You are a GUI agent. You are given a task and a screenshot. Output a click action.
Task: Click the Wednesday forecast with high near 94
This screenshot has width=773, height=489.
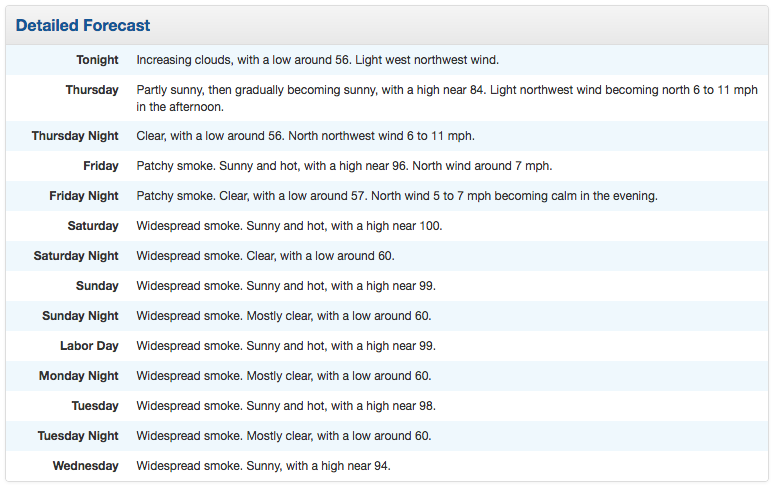263,466
